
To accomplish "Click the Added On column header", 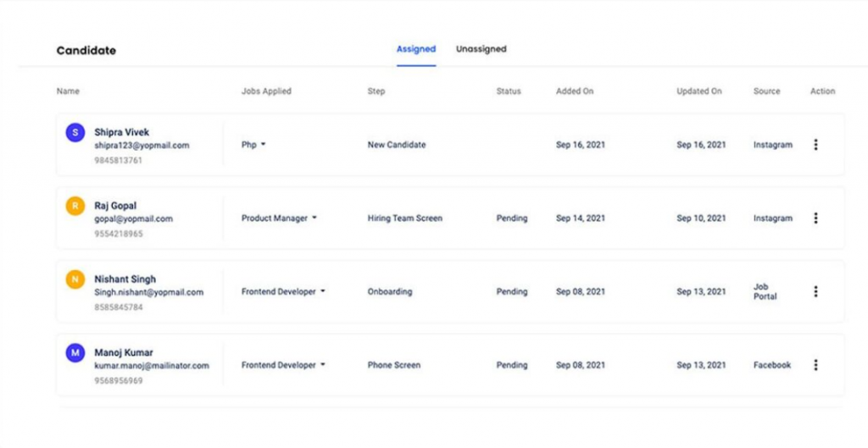I will pos(575,91).
